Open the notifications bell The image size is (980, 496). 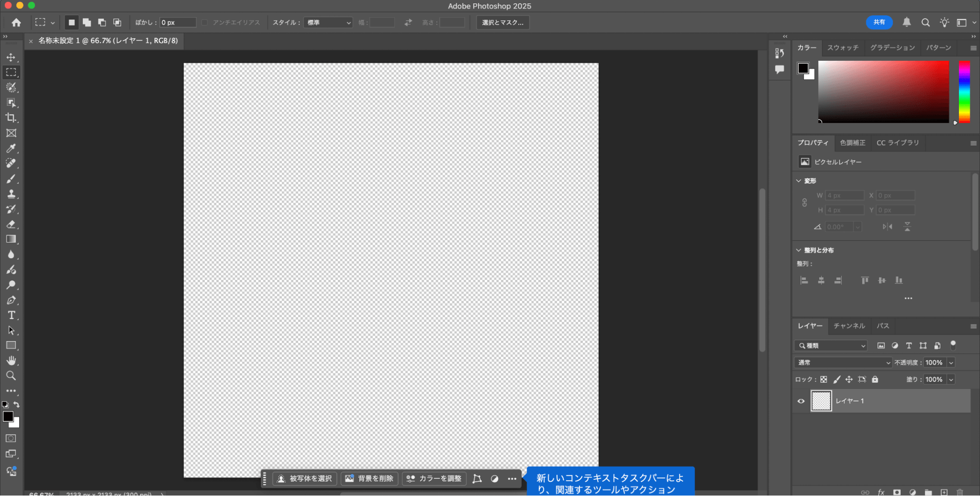(x=907, y=22)
